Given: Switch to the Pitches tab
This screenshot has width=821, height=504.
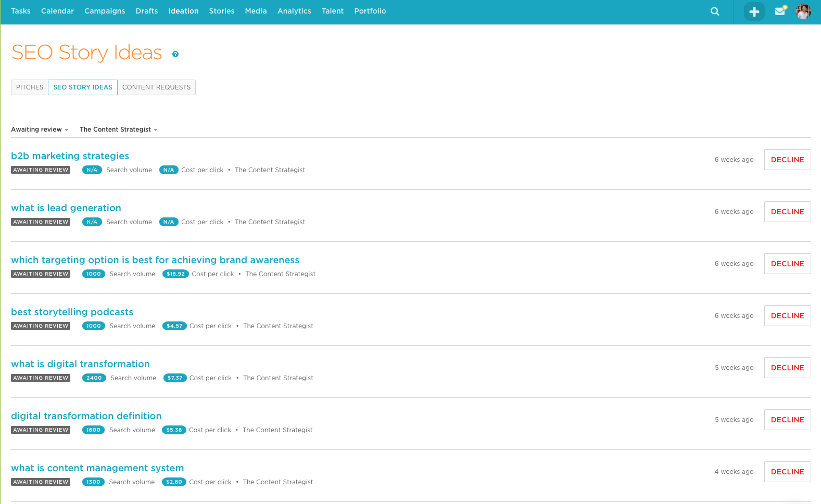Looking at the screenshot, I should (x=30, y=87).
